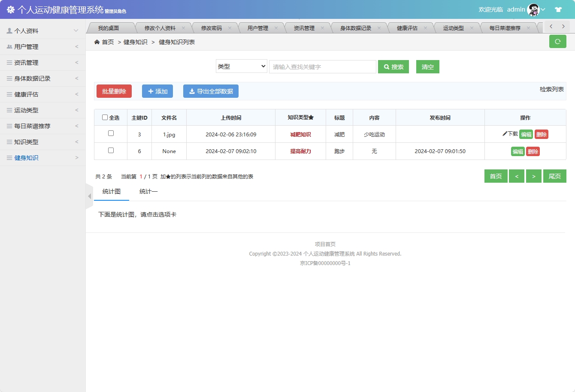
Task: Click the plus icon on the 添加 button
Action: [x=151, y=91]
